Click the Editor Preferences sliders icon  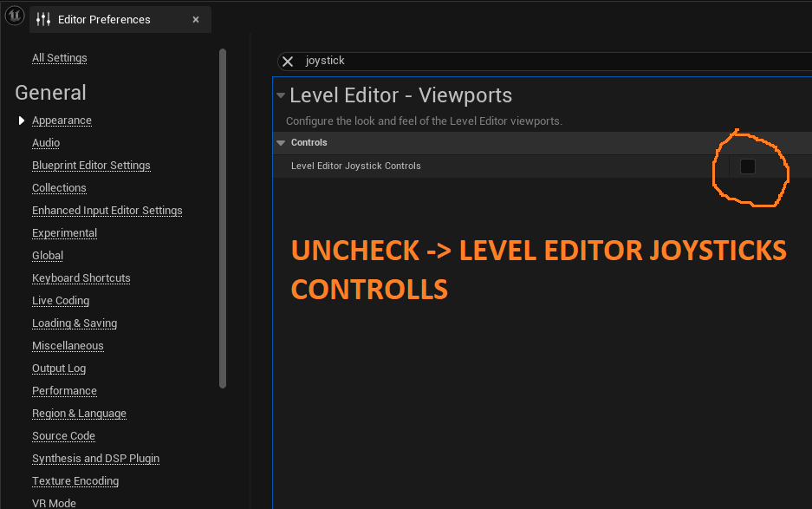(44, 19)
